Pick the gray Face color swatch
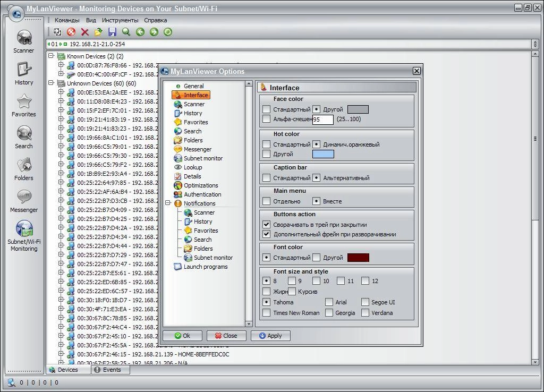Image resolution: width=544 pixels, height=392 pixels. [358, 109]
